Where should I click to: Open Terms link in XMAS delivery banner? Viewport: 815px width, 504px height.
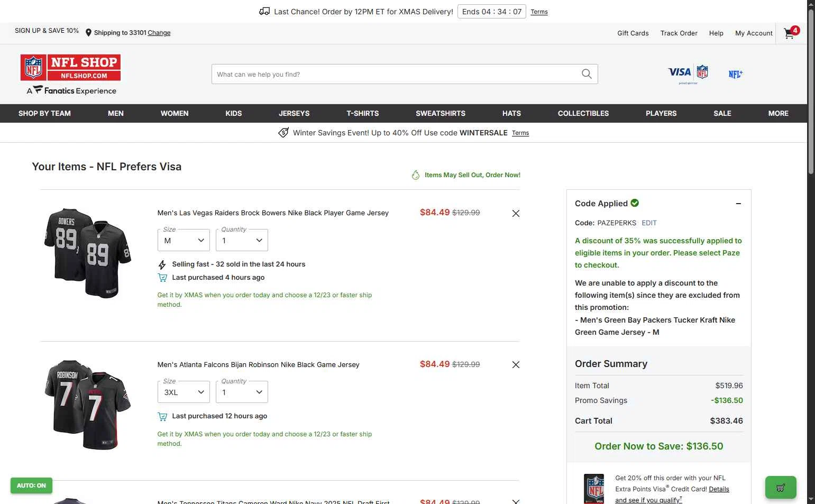539,12
